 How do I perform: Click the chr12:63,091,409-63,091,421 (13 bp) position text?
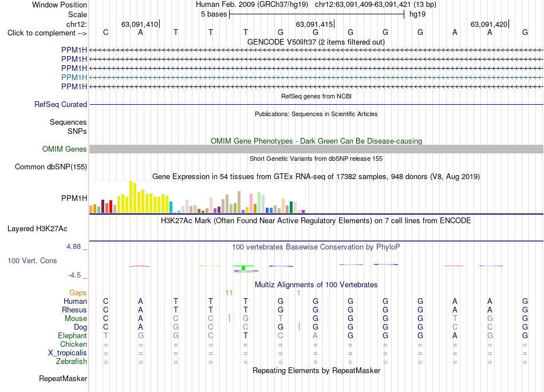pyautogui.click(x=376, y=5)
